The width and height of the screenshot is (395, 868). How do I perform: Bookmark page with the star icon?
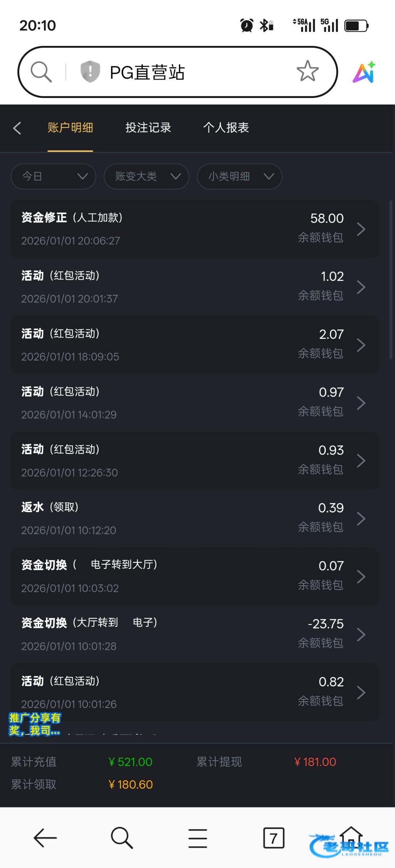coord(307,71)
